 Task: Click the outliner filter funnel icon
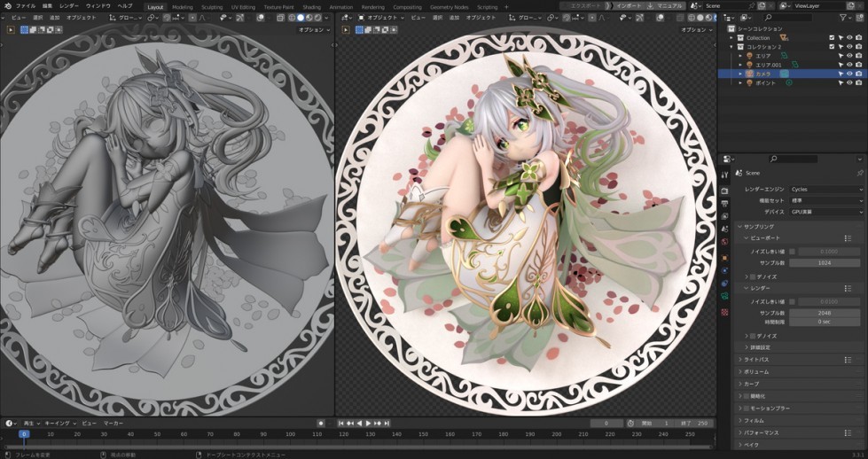[844, 17]
